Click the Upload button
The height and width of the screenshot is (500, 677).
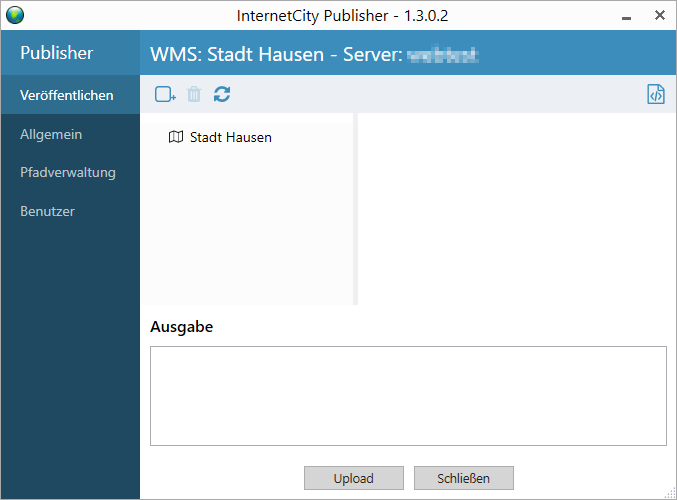354,478
